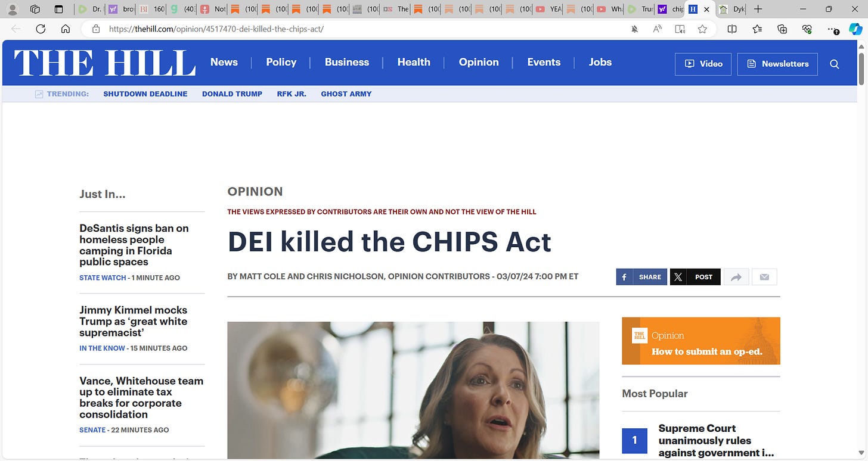Open the Opinion menu in the navigation bar
The width and height of the screenshot is (868, 461).
click(x=479, y=62)
